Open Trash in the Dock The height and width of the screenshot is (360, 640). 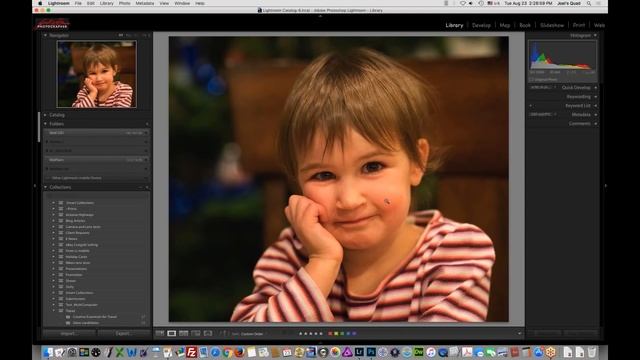point(592,352)
